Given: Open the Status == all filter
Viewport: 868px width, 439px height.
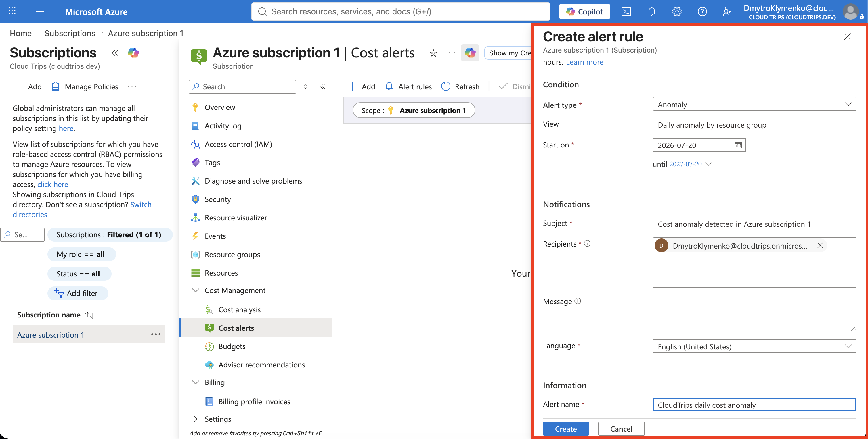Looking at the screenshot, I should tap(79, 274).
